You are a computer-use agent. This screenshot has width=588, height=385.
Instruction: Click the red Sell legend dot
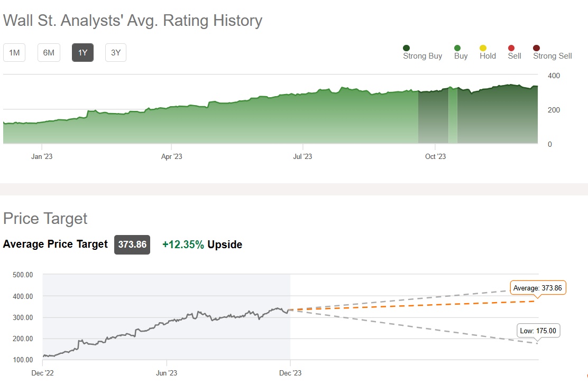[511, 48]
